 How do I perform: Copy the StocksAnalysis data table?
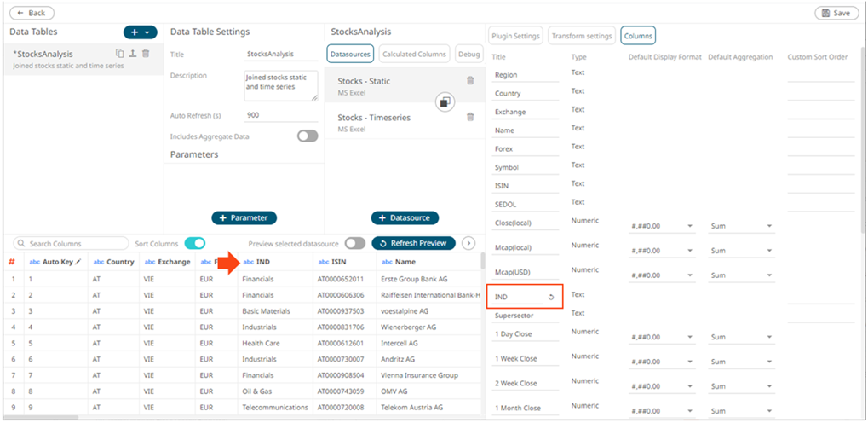pyautogui.click(x=120, y=54)
